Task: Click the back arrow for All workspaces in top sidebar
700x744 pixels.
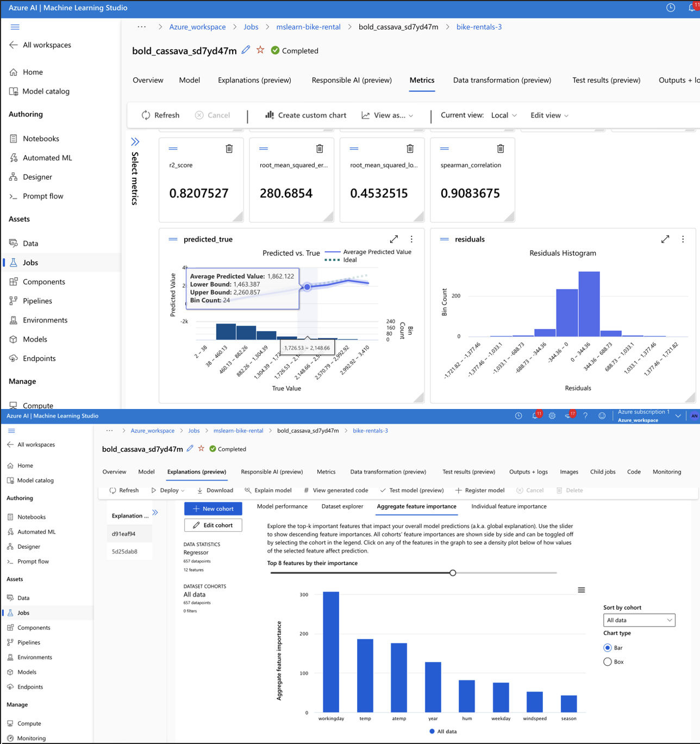Action: 14,45
